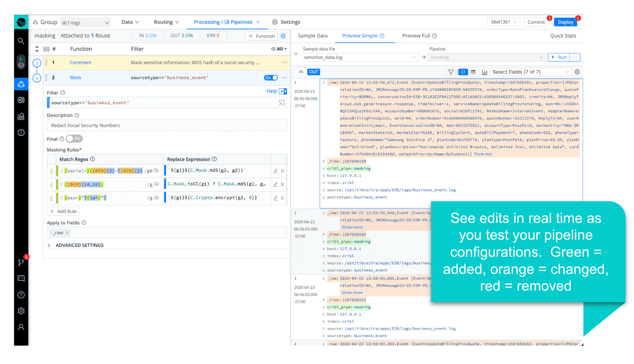Open pipeline settings gear icon beside Function button

click(283, 36)
